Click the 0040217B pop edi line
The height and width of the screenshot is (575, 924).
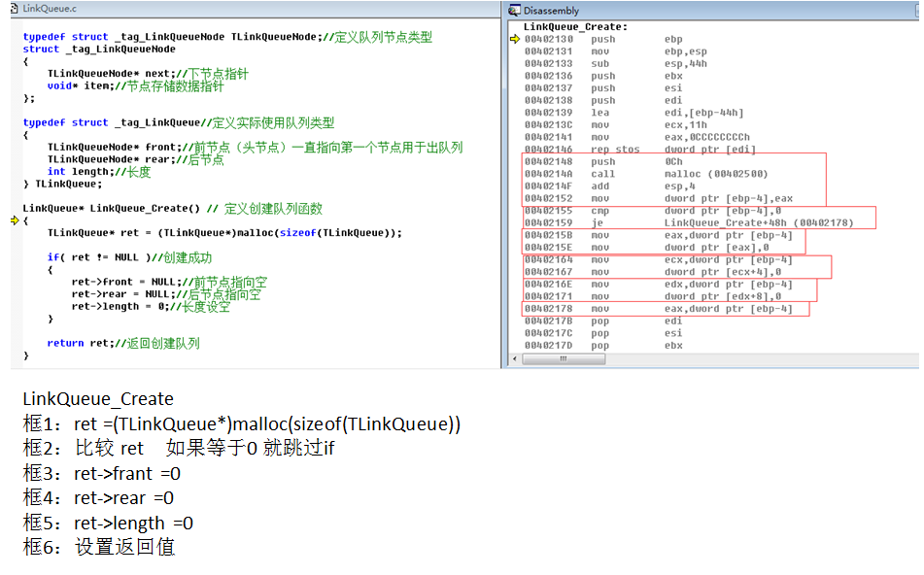[x=603, y=321]
